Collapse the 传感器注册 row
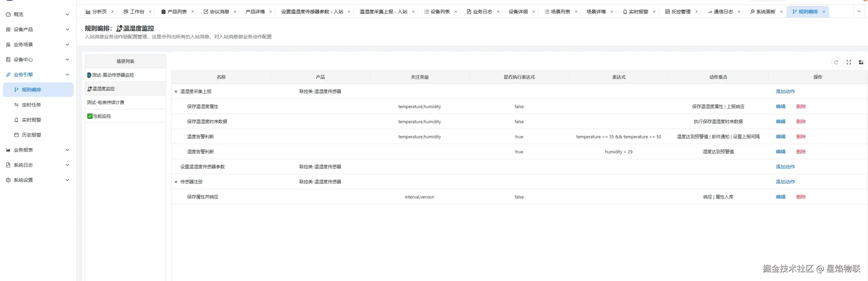The image size is (868, 281). coord(176,182)
